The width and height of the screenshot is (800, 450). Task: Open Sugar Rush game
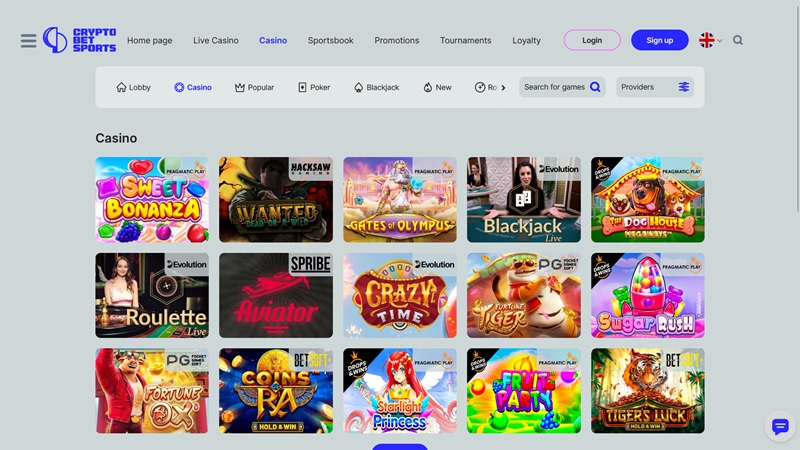[648, 295]
